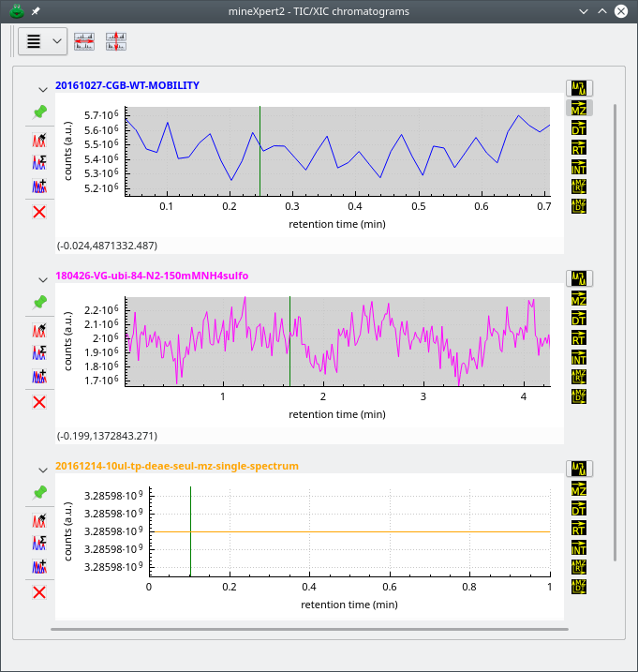Click the red X to remove the 20161214 plot
The width and height of the screenshot is (638, 672).
(x=39, y=592)
